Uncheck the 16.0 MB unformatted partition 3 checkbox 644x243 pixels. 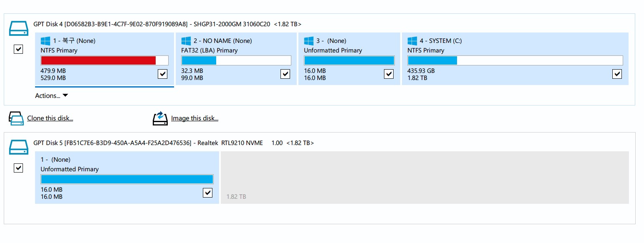[389, 74]
